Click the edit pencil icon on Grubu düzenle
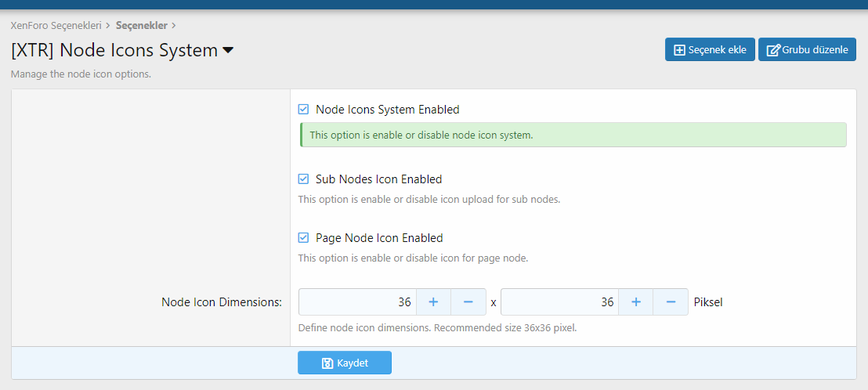 [x=772, y=50]
